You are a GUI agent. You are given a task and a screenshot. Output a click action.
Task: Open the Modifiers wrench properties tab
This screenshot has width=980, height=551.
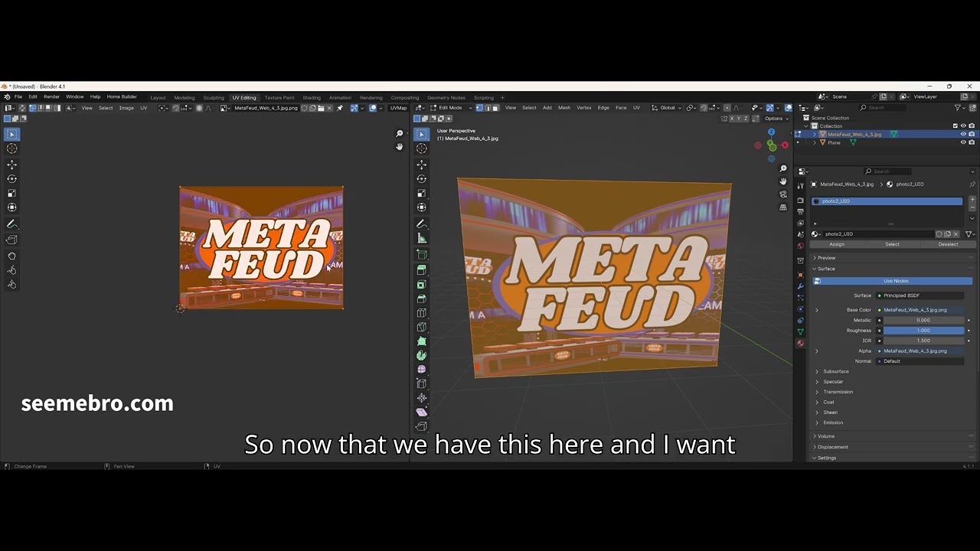tap(800, 286)
